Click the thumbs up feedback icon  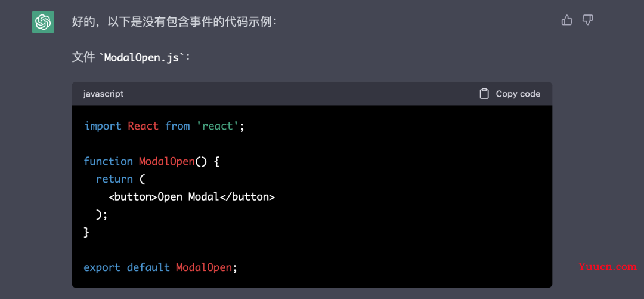tap(567, 20)
